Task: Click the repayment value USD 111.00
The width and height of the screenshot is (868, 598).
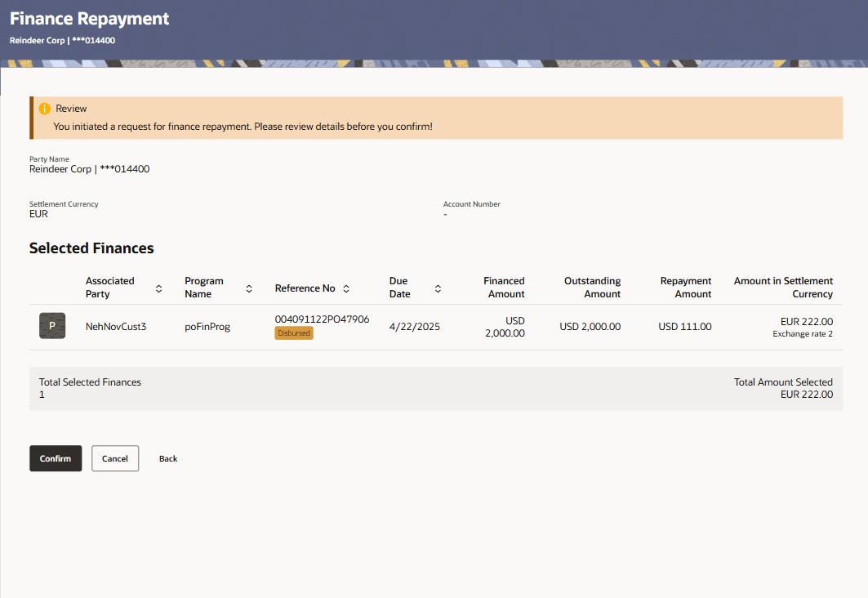Action: tap(685, 327)
